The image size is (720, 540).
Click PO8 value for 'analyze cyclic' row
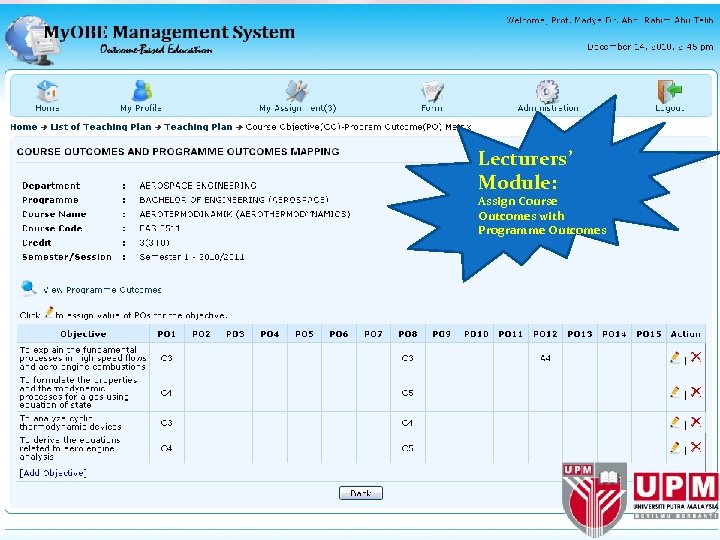click(x=407, y=423)
